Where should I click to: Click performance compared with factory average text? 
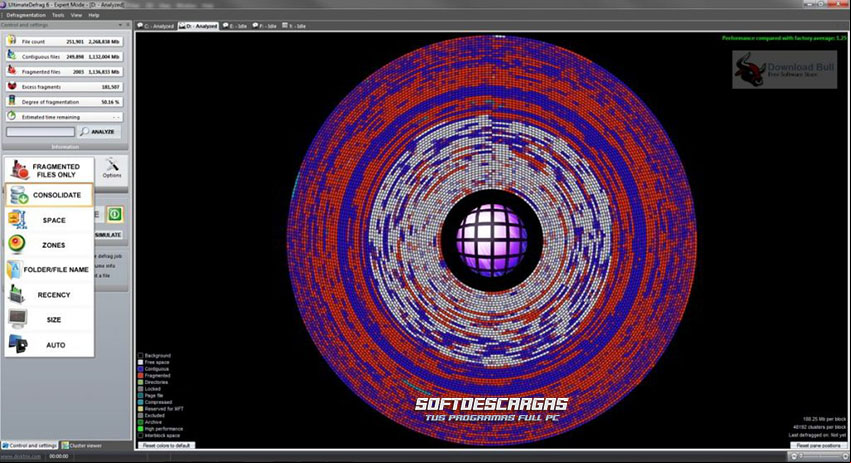pos(784,38)
